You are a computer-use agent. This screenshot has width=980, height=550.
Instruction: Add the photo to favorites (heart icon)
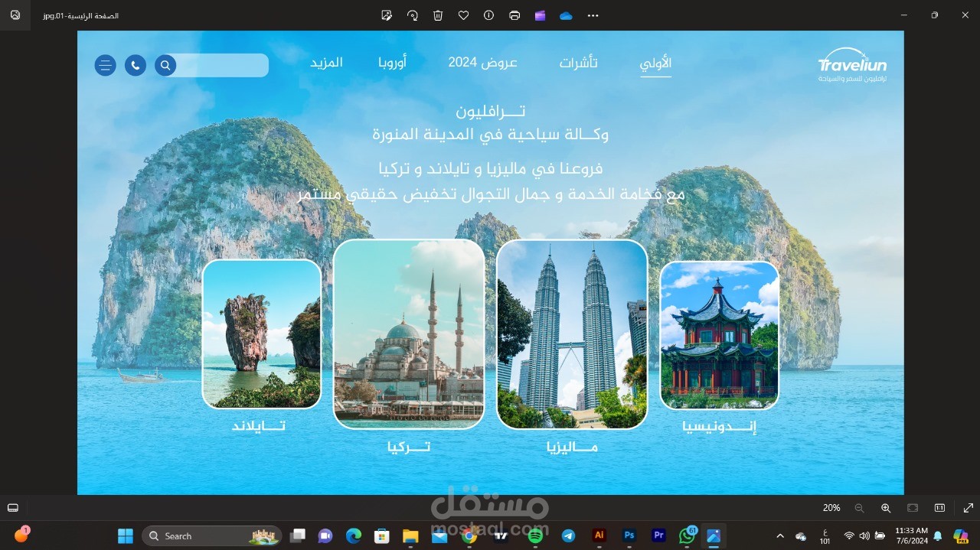coord(463,15)
